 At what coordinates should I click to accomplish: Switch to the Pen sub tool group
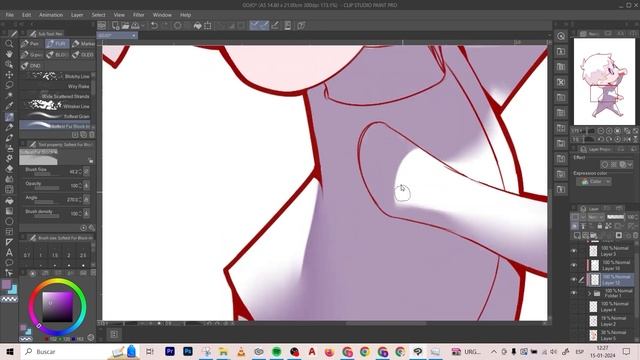[x=31, y=44]
